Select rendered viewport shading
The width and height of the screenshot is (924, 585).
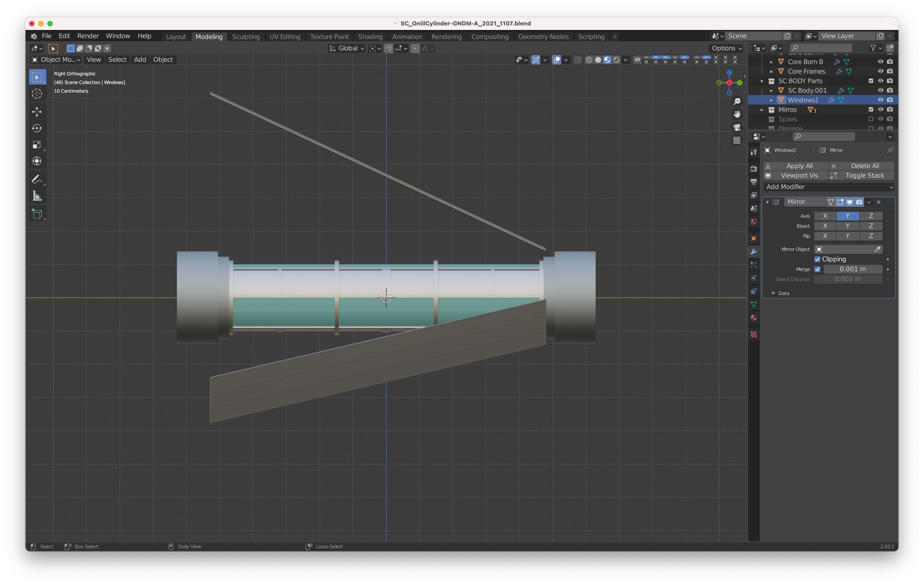(616, 60)
